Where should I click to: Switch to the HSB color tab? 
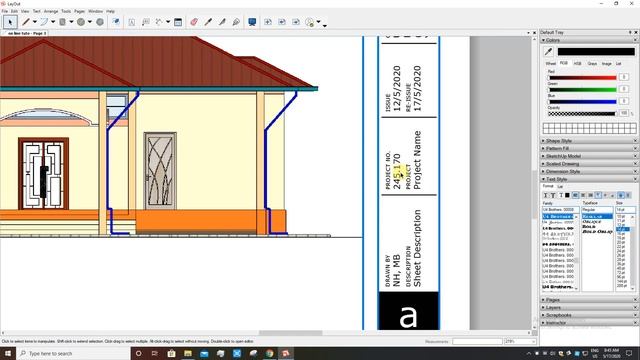[577, 64]
